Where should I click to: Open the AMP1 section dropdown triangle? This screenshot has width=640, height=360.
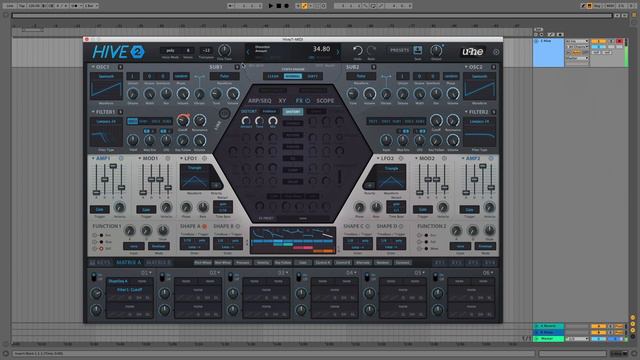pos(93,158)
